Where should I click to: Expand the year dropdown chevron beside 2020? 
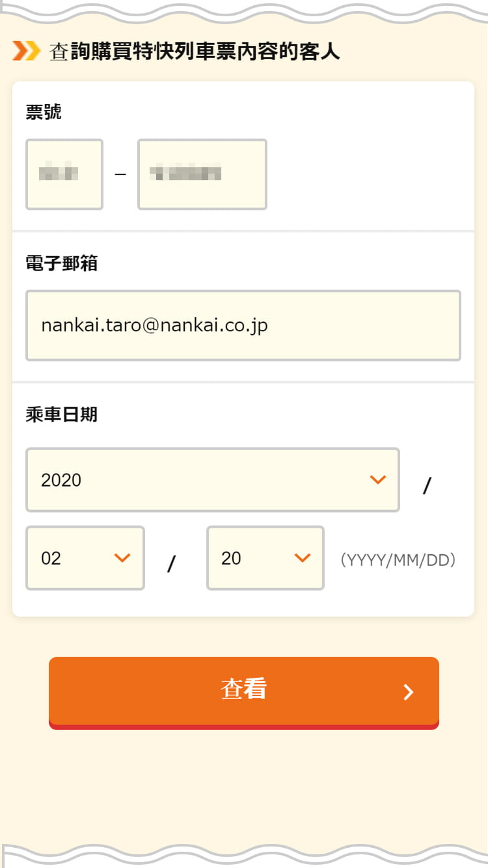[x=378, y=480]
